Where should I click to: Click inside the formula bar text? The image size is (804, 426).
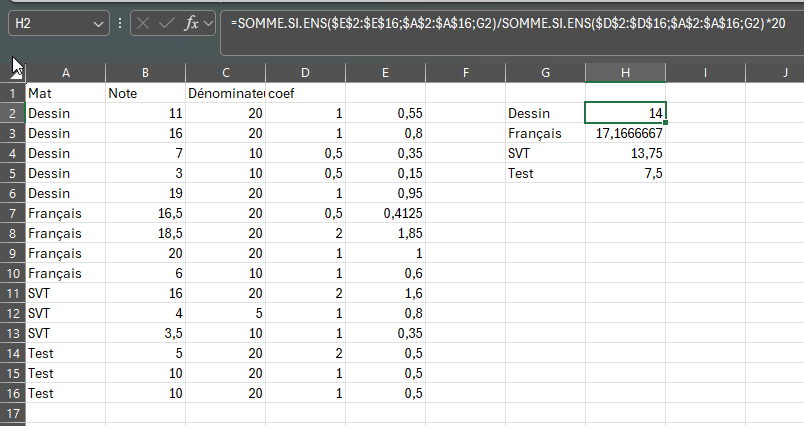[x=508, y=23]
